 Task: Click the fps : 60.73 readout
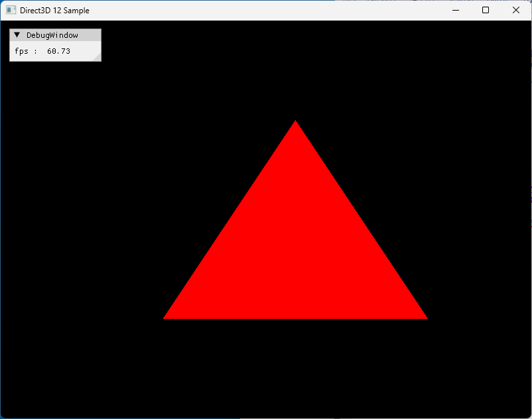[42, 51]
